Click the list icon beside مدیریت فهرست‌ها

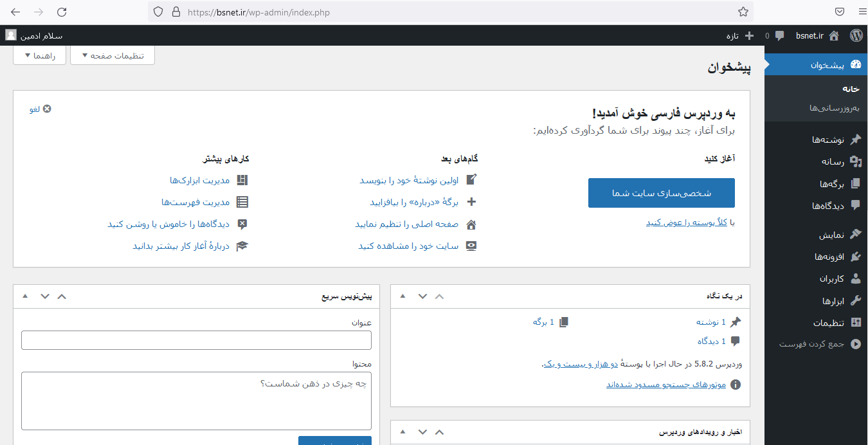point(242,202)
